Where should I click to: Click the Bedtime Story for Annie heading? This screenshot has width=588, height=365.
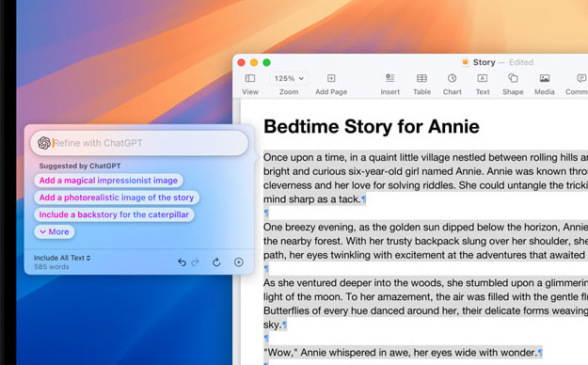pyautogui.click(x=372, y=126)
